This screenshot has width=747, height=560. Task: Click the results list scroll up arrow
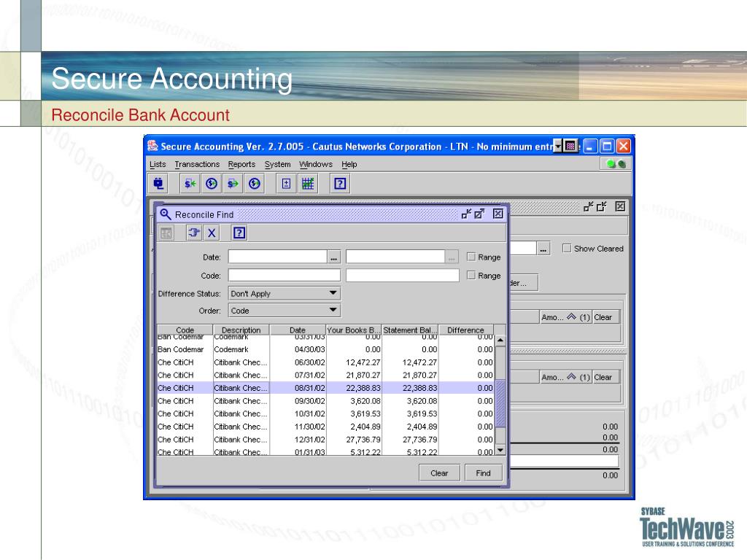coord(500,341)
